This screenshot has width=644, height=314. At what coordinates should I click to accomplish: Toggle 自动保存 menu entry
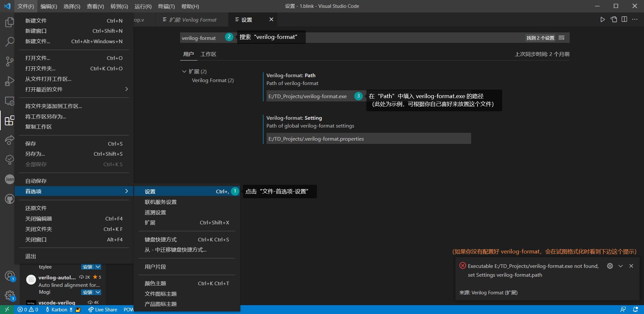click(x=74, y=181)
